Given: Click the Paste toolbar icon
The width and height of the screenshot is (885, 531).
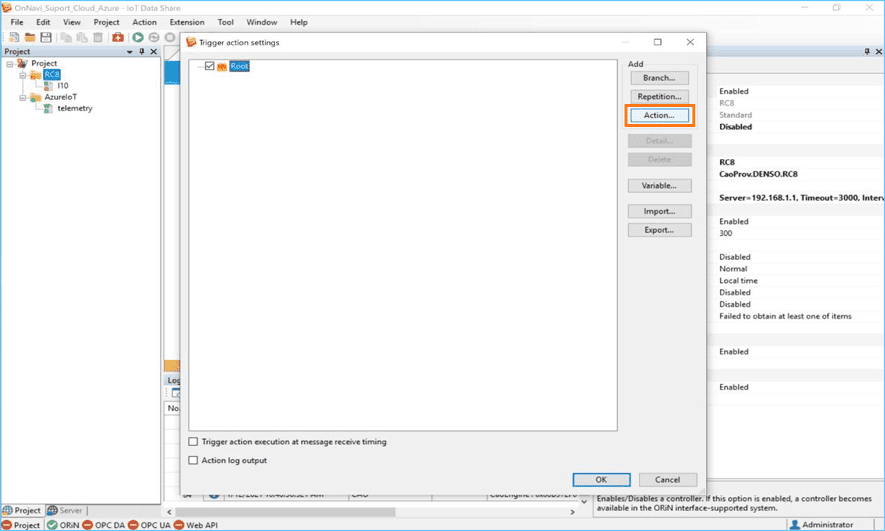Looking at the screenshot, I should (82, 37).
